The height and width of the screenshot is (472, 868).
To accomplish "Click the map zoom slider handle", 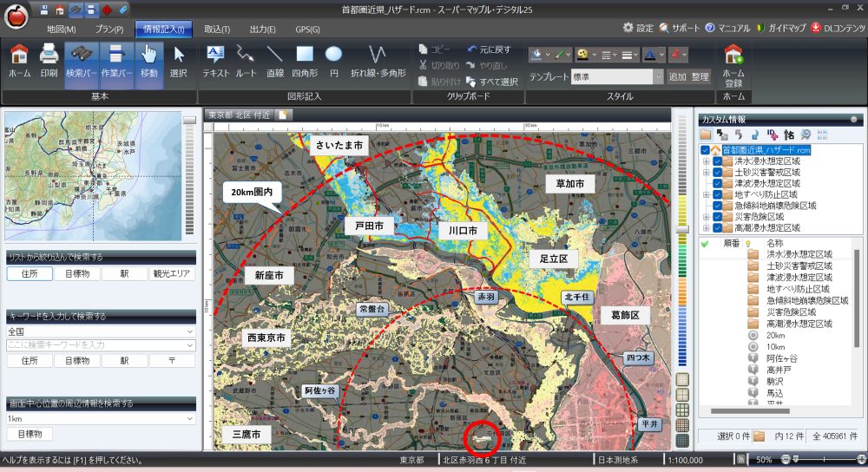I will pos(682,228).
